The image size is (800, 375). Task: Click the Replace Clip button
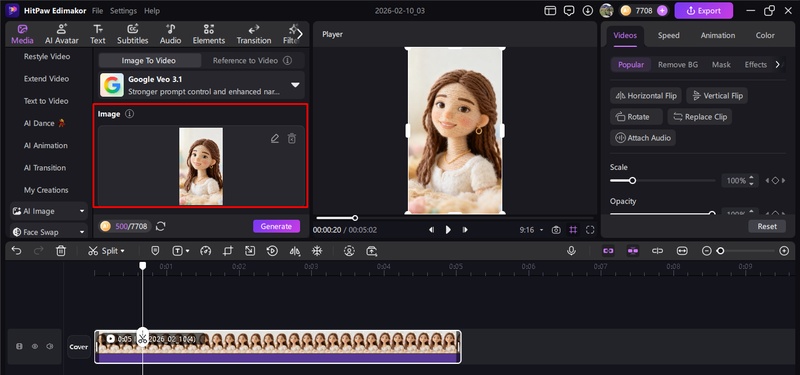pyautogui.click(x=700, y=117)
